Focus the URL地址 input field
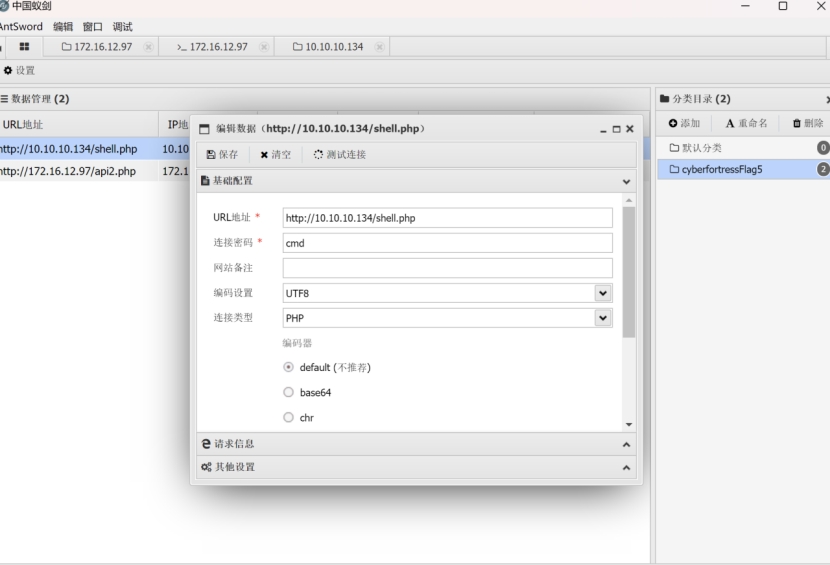 tap(447, 218)
